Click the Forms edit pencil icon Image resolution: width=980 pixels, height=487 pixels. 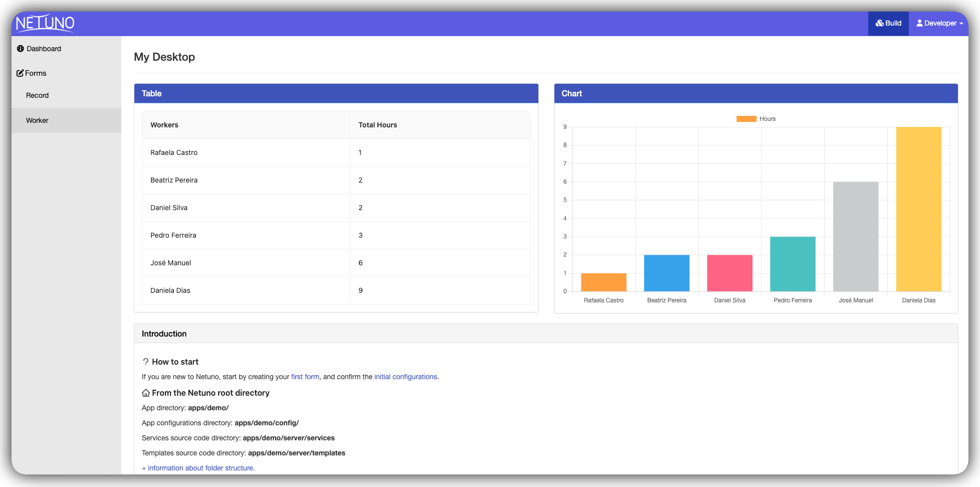coord(20,73)
